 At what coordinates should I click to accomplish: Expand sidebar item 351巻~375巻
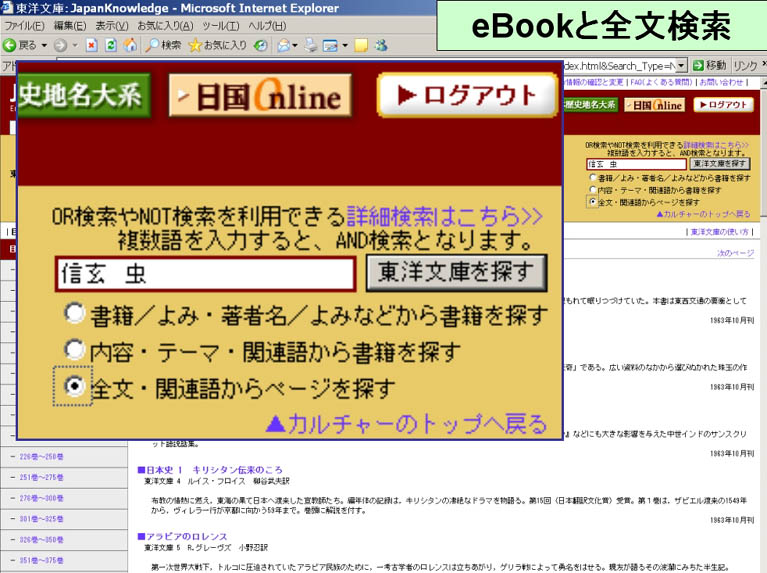click(41, 560)
